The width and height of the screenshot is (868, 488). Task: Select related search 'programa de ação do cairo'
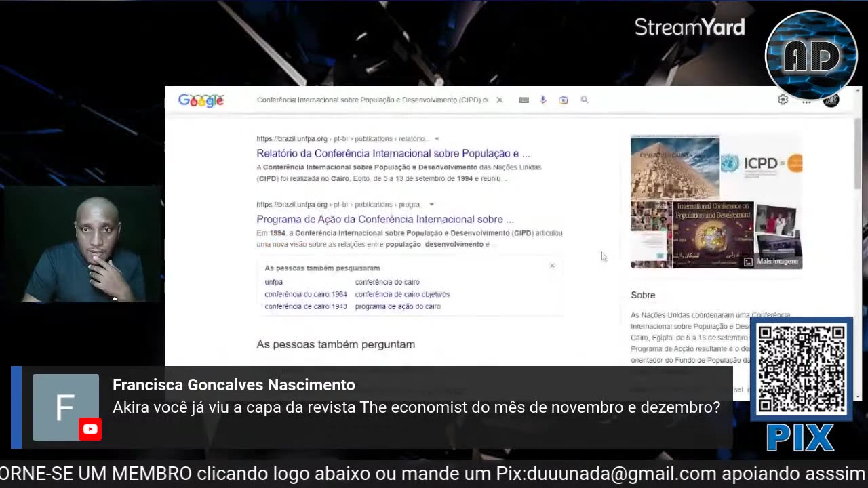(397, 306)
